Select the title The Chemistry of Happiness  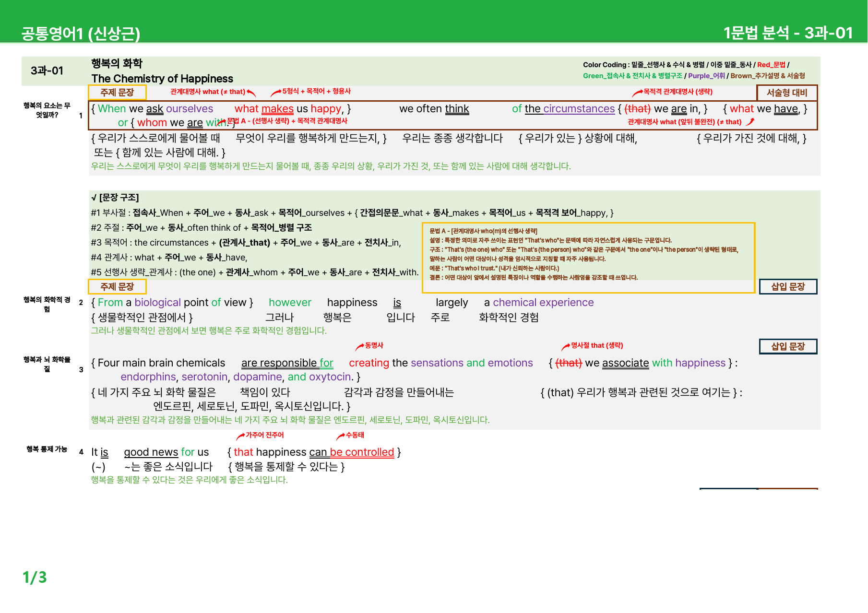pos(162,79)
